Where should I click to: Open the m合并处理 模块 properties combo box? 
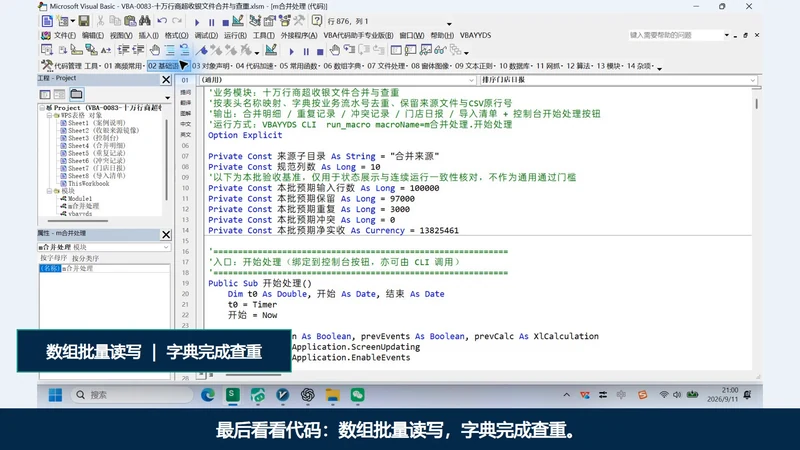(x=104, y=247)
